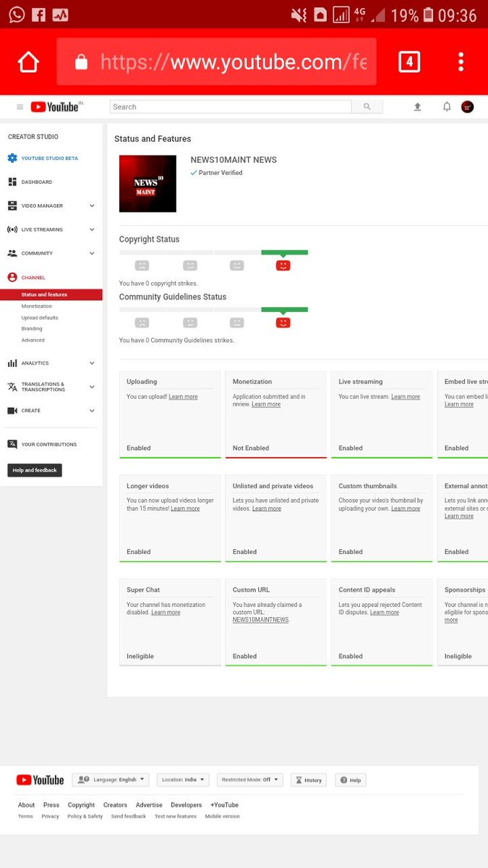Click the Live Streaming broadcast icon
This screenshot has width=488, height=868.
coord(12,229)
